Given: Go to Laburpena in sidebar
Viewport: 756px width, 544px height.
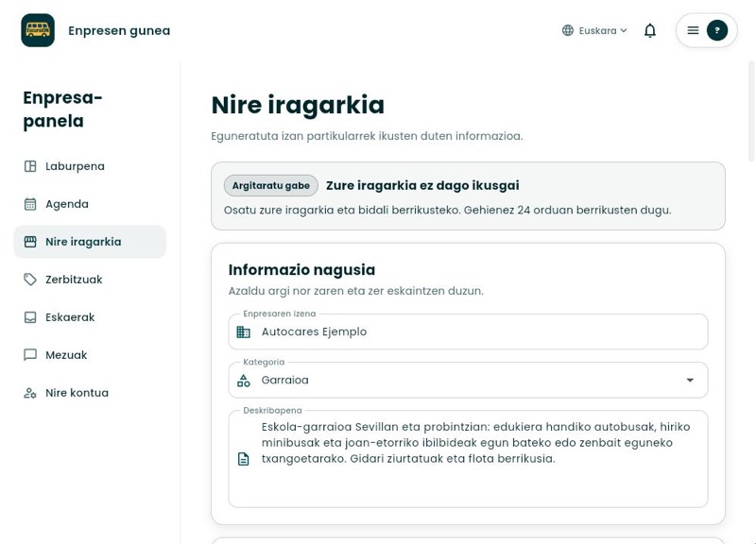Looking at the screenshot, I should pyautogui.click(x=90, y=166).
